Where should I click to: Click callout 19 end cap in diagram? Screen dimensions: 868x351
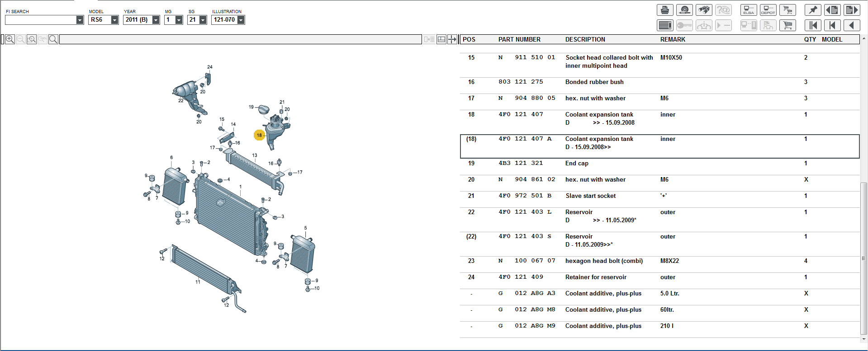pos(251,107)
